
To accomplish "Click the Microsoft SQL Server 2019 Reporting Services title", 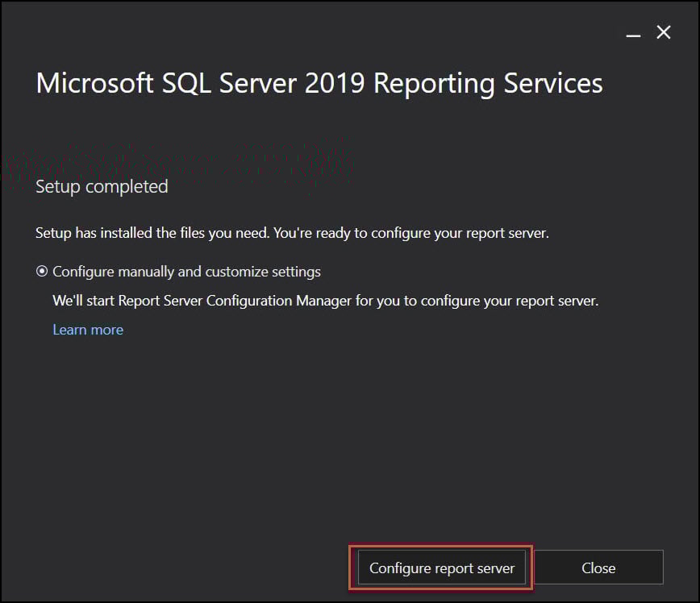I will [x=319, y=84].
